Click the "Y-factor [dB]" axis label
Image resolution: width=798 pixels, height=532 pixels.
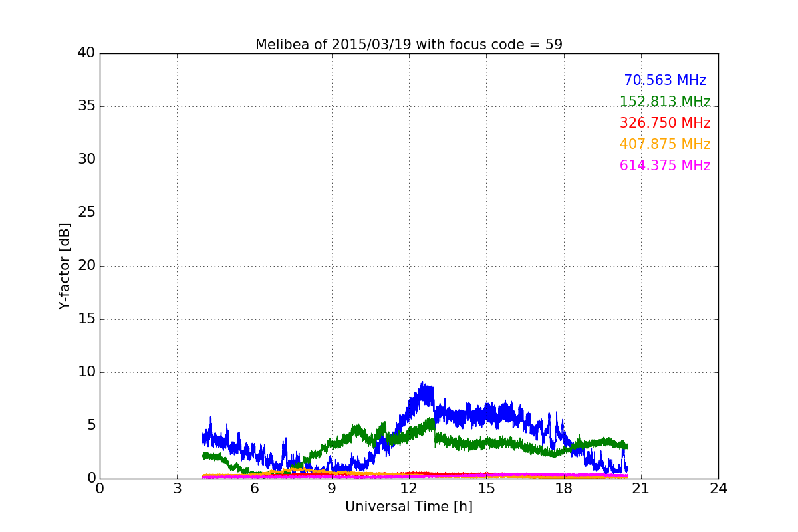coord(65,266)
